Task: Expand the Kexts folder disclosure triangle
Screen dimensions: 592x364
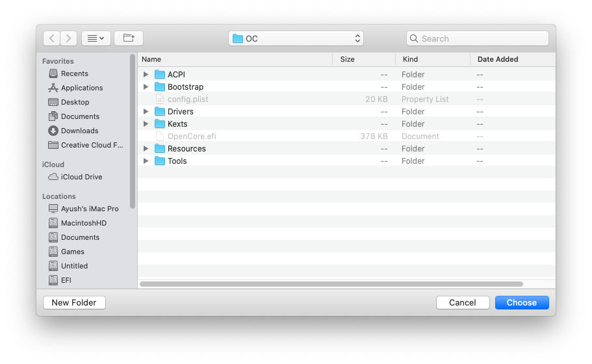Action: [x=146, y=124]
